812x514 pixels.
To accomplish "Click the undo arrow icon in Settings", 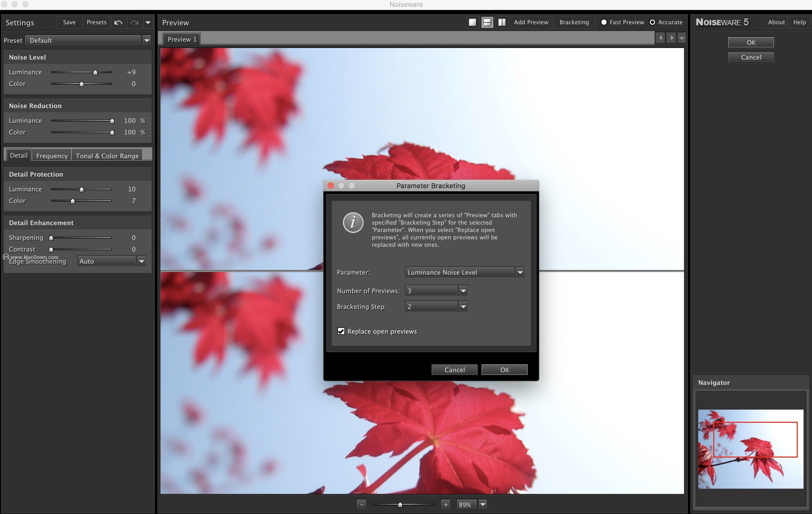I will [x=118, y=22].
